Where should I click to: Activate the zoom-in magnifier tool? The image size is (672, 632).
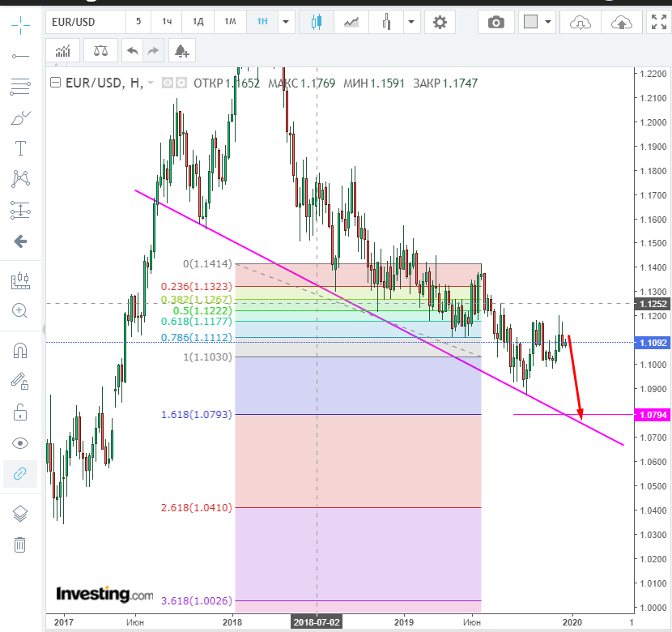click(20, 310)
